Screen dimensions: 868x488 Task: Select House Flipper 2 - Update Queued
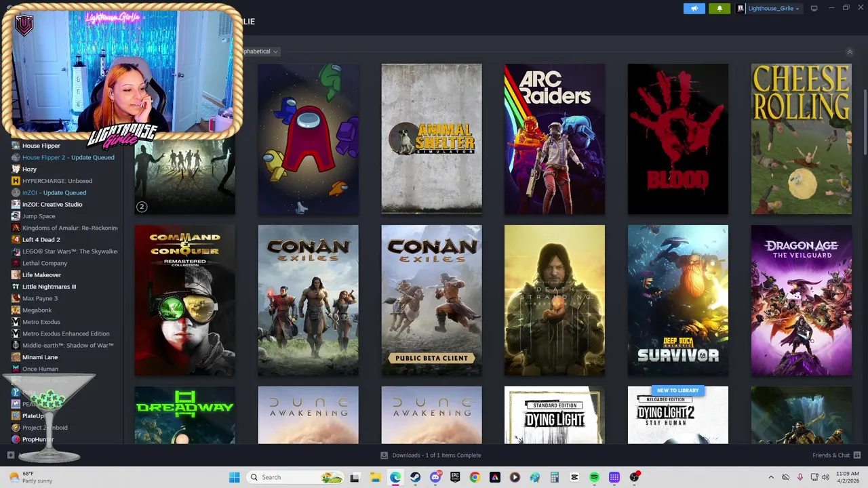(68, 157)
